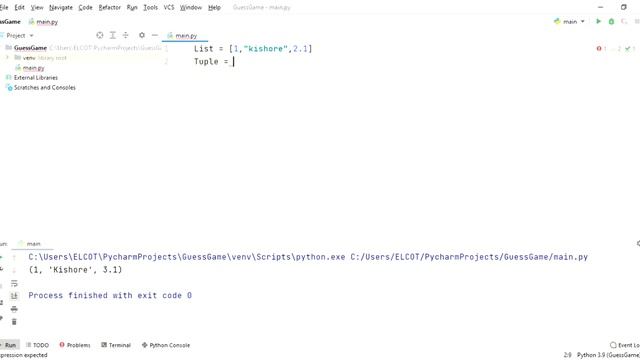This screenshot has height=360, width=640.
Task: Click the select opened file target icon
Action: (x=100, y=35)
